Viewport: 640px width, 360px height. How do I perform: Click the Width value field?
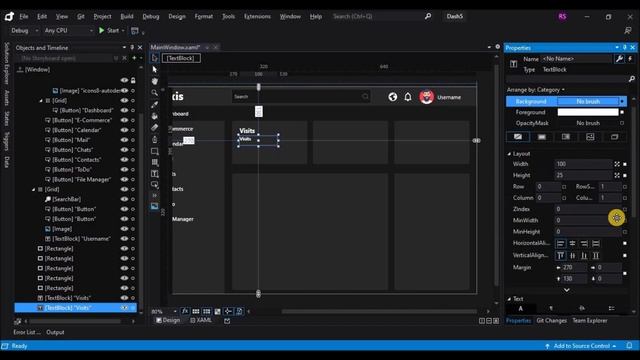pyautogui.click(x=583, y=164)
